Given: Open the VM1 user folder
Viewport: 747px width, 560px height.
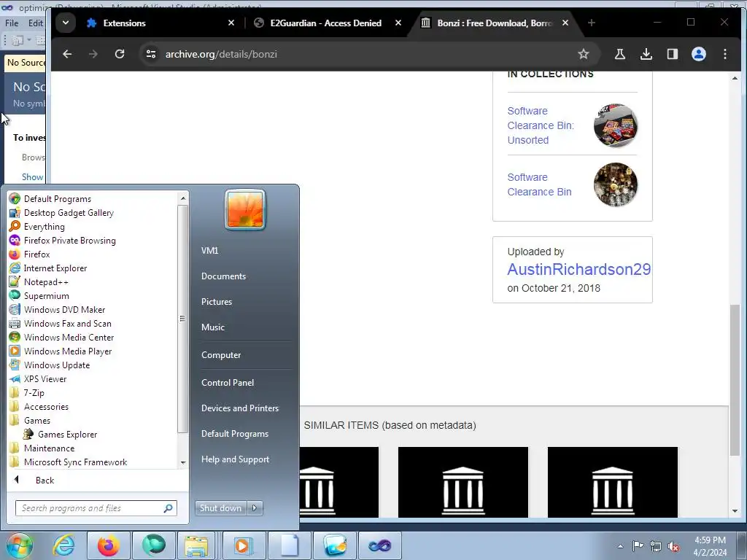Looking at the screenshot, I should point(209,251).
